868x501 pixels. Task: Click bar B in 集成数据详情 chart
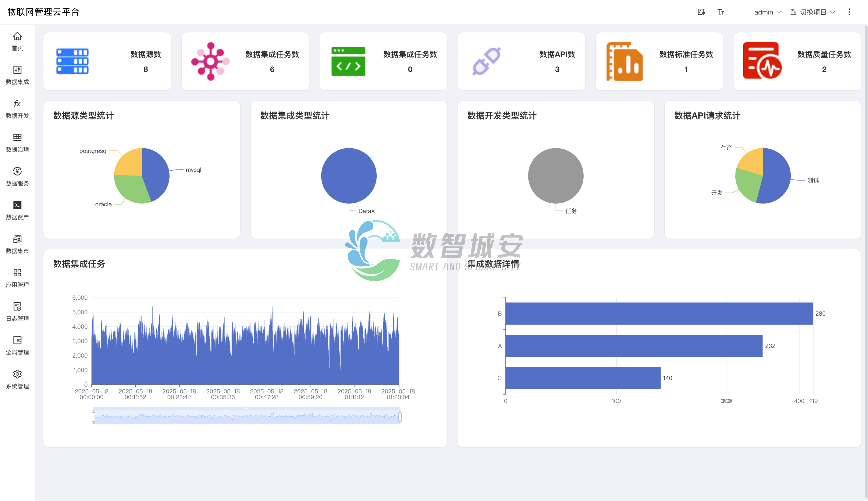pyautogui.click(x=659, y=313)
